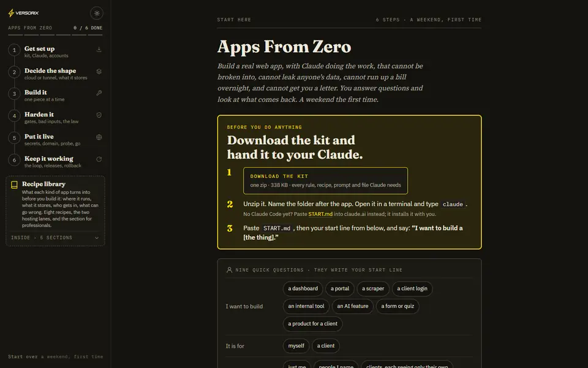Select the 'a client login' chip
Screen dimensions: 588x368
coord(412,289)
